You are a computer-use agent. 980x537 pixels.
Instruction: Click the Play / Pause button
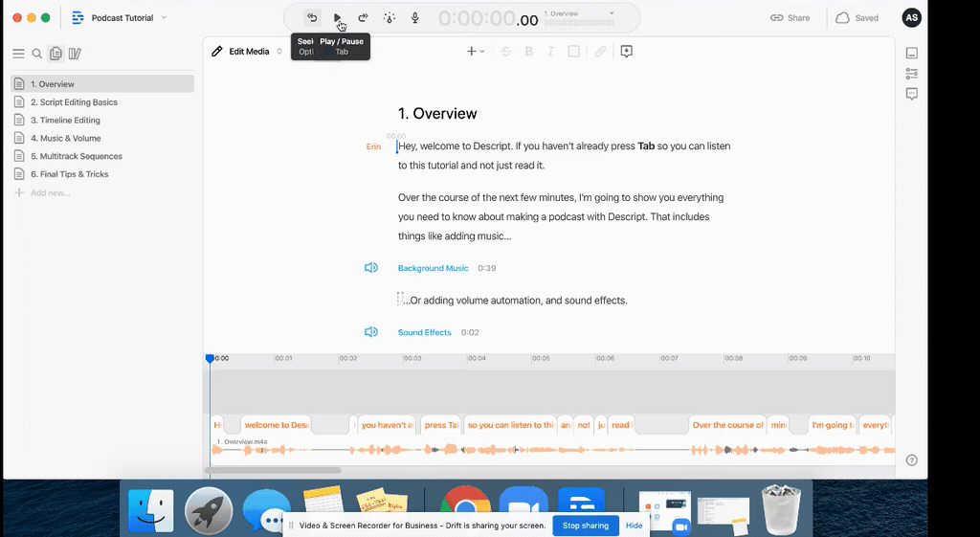(x=337, y=17)
